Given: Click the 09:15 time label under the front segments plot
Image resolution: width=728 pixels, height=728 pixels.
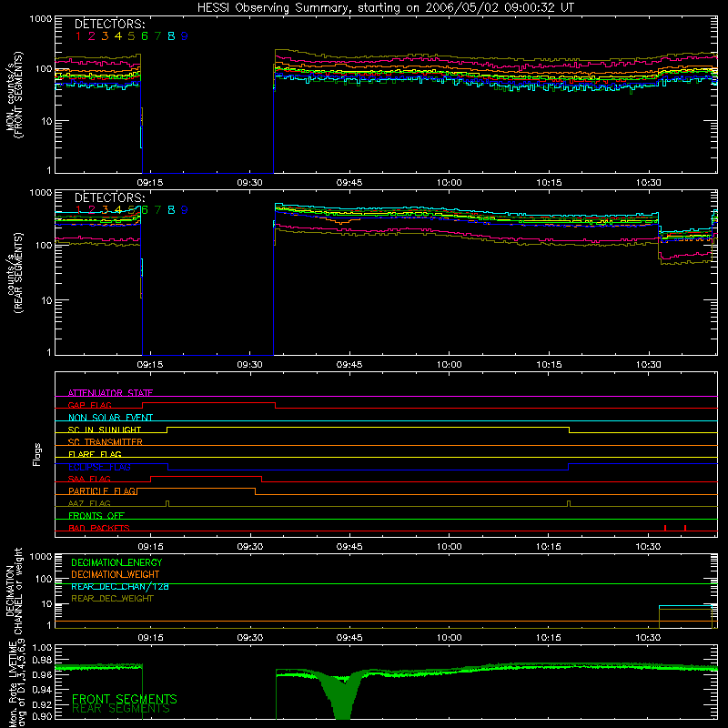Looking at the screenshot, I should coord(150,183).
